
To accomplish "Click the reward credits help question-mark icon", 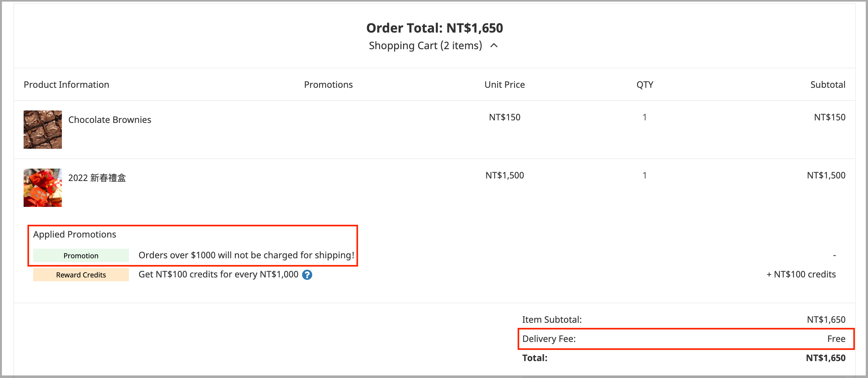I will pos(307,275).
